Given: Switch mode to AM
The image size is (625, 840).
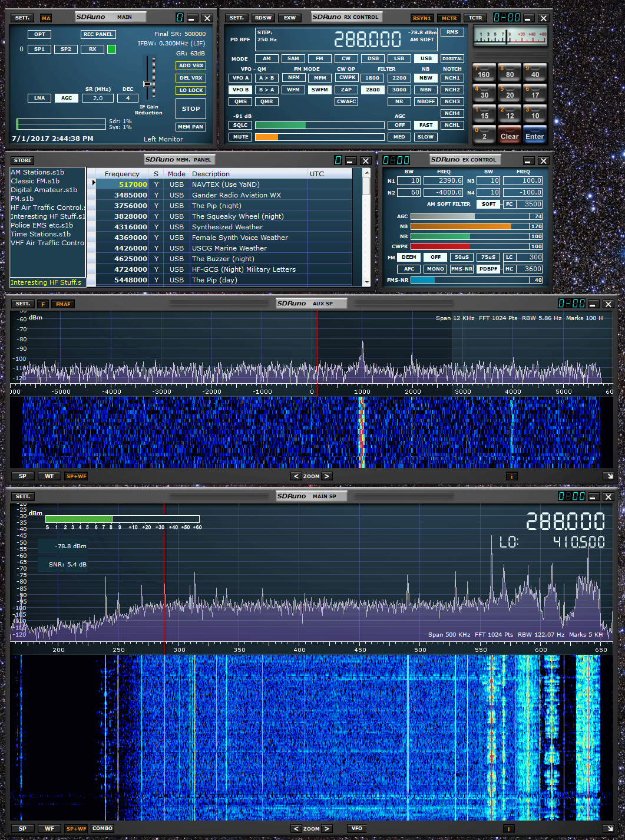Looking at the screenshot, I should pos(267,58).
